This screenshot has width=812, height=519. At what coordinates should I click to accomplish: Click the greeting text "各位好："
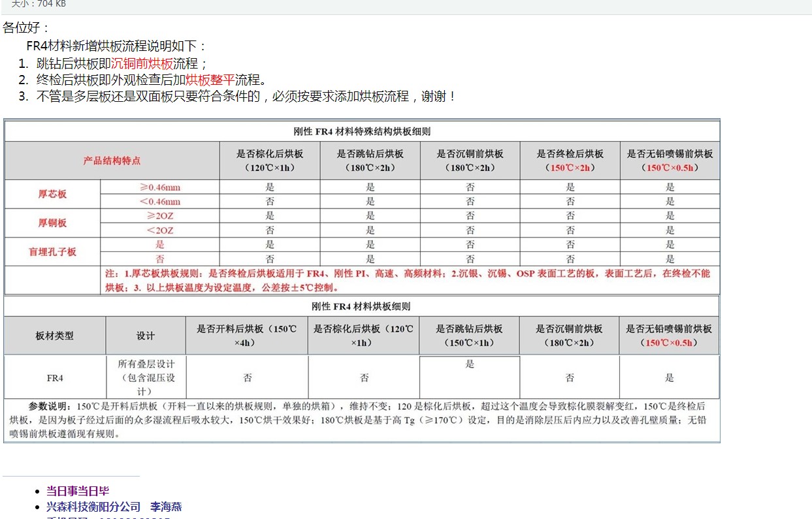26,28
